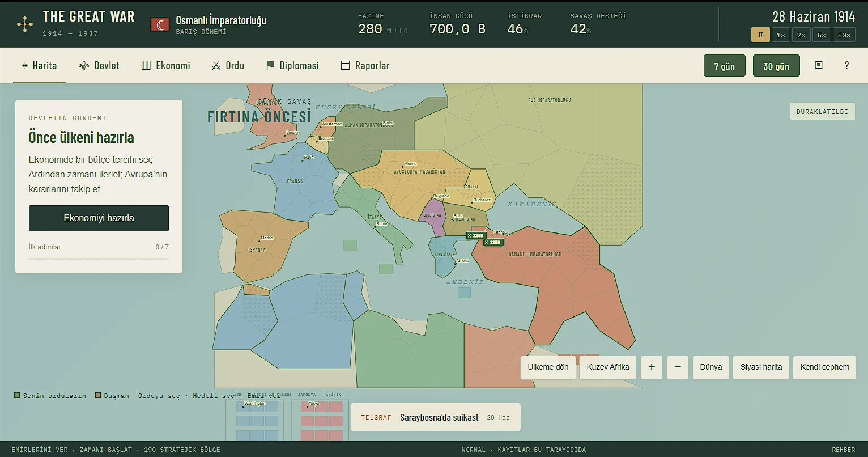Viewport: 868px width, 457px height.
Task: Select the 125B army marker west of Istanbul
Action: [476, 235]
